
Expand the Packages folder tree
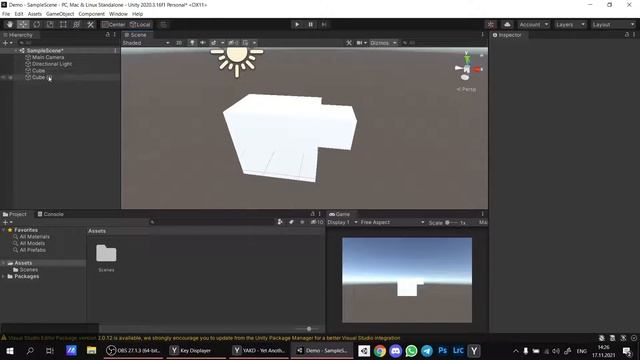click(x=4, y=276)
